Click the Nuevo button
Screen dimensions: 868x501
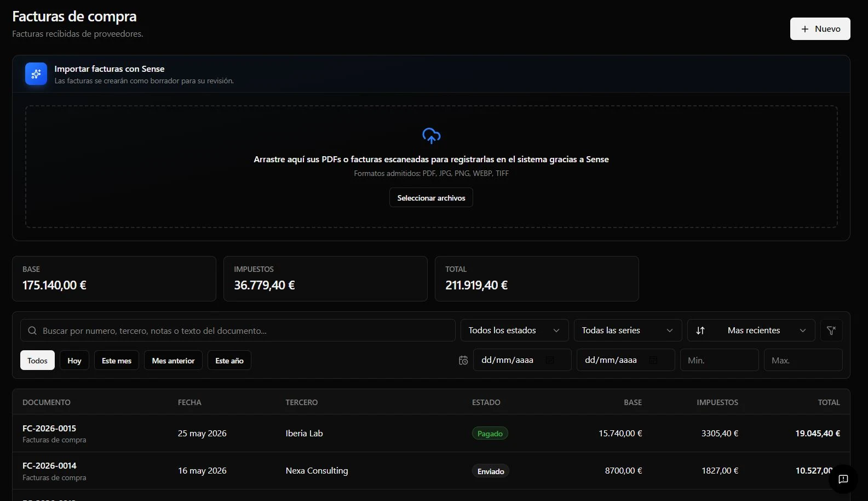click(820, 29)
